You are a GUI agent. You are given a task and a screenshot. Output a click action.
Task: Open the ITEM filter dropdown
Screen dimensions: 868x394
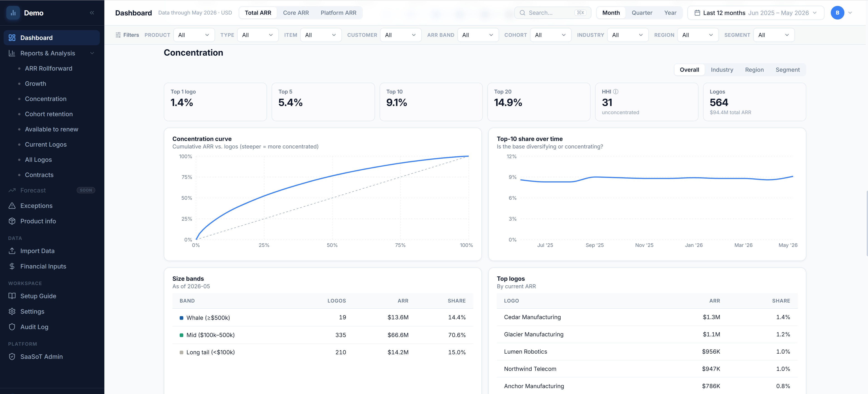(x=321, y=35)
